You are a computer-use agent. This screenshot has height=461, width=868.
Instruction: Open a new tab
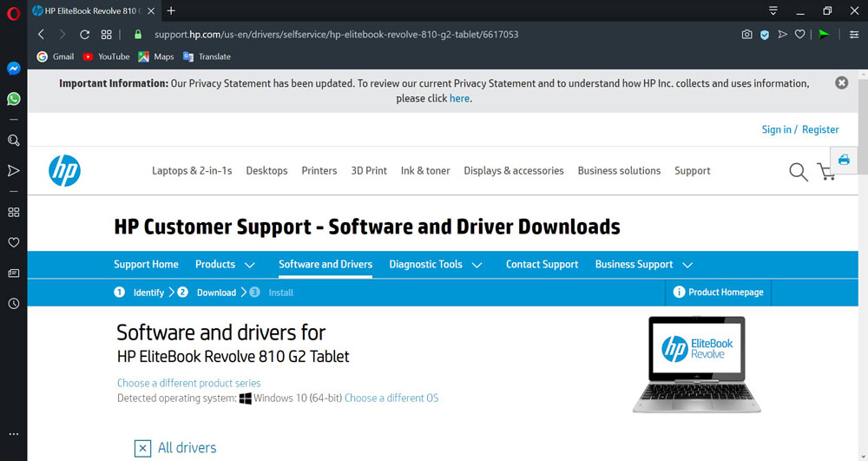coord(171,10)
